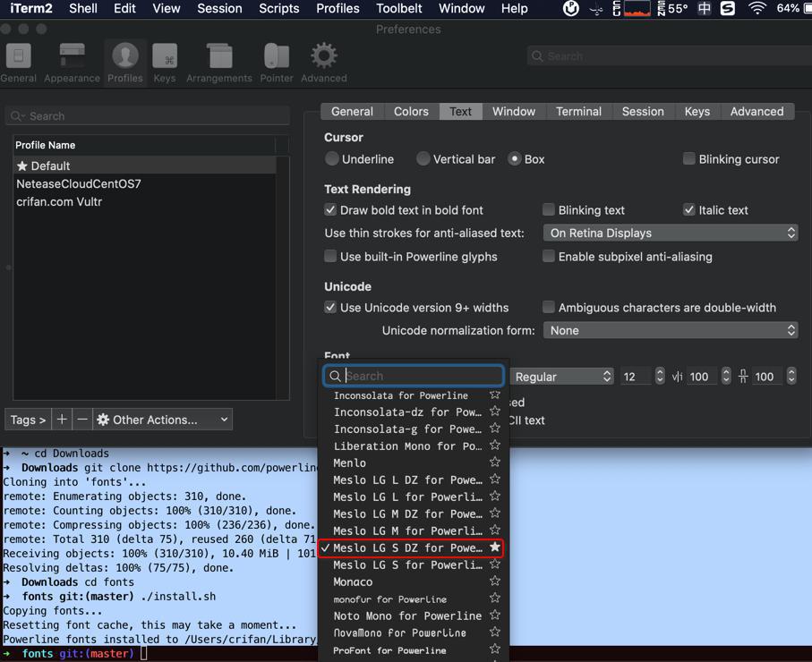
Task: Switch to the profile Keys tab
Action: pyautogui.click(x=697, y=111)
